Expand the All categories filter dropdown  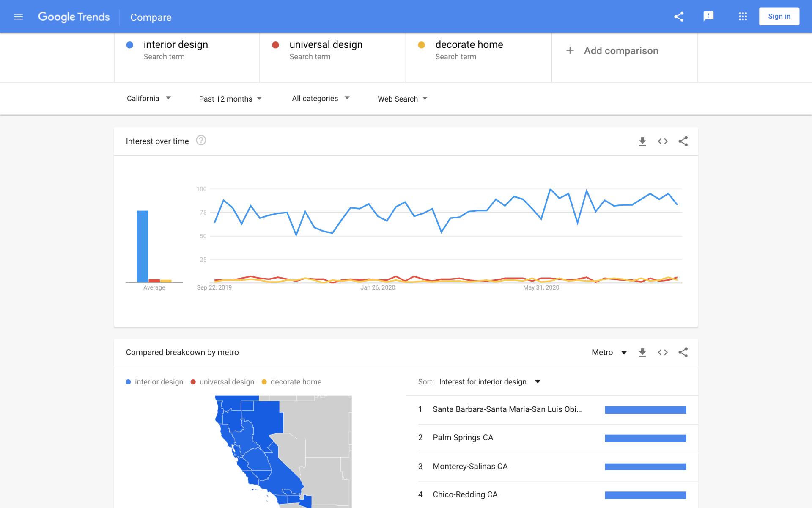(320, 98)
